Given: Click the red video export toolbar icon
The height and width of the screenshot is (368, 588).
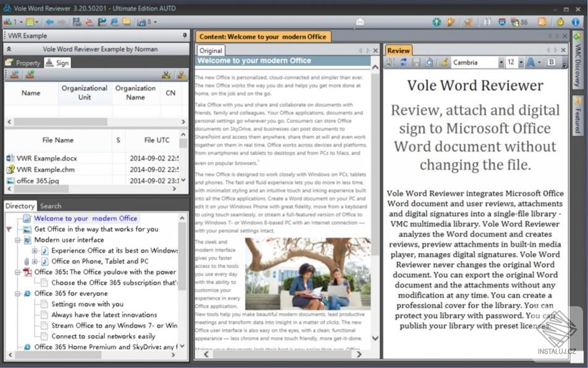Looking at the screenshot, I should click(x=89, y=22).
